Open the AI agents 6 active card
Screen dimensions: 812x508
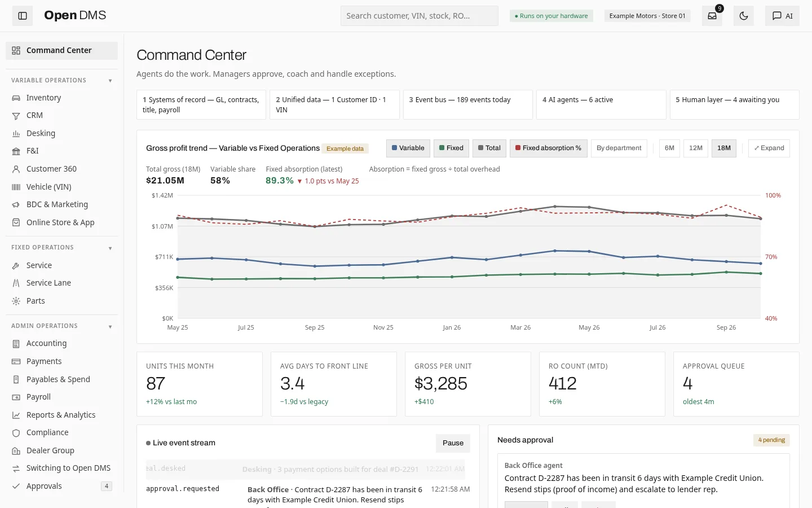point(601,104)
